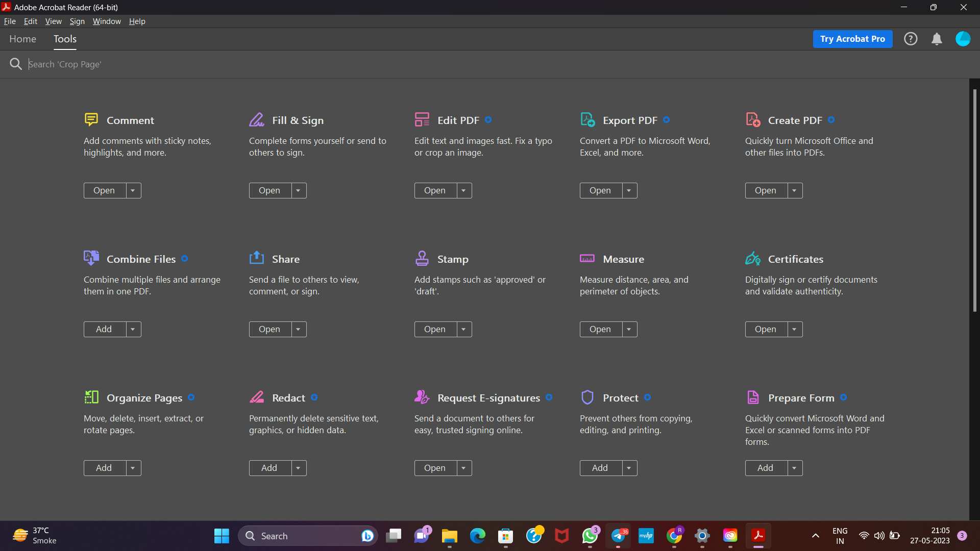Viewport: 980px width, 551px height.
Task: Select the Measure ruler icon
Action: click(x=587, y=258)
